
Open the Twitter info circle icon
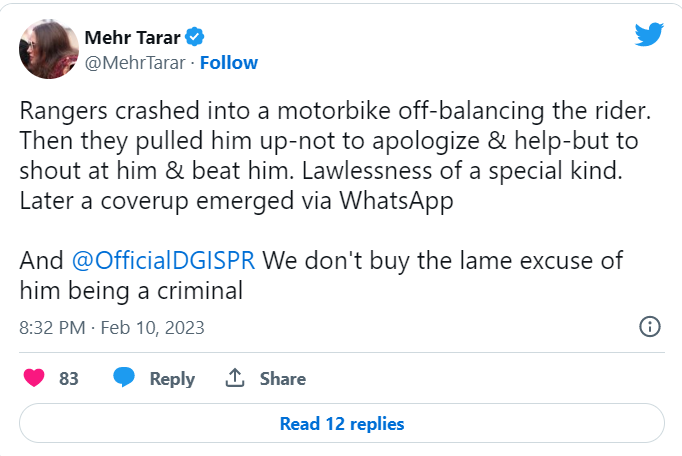point(649,327)
